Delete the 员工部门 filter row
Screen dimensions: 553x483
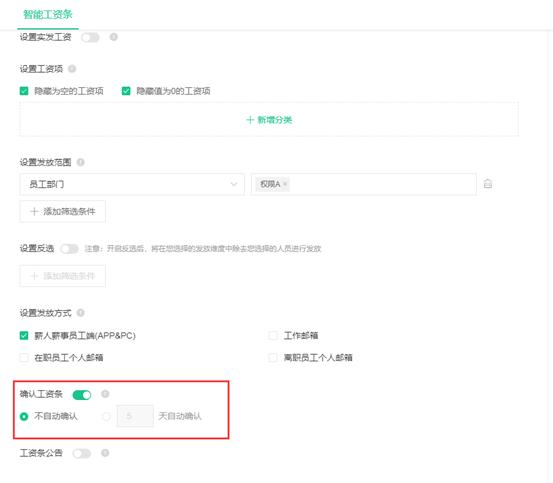point(488,184)
